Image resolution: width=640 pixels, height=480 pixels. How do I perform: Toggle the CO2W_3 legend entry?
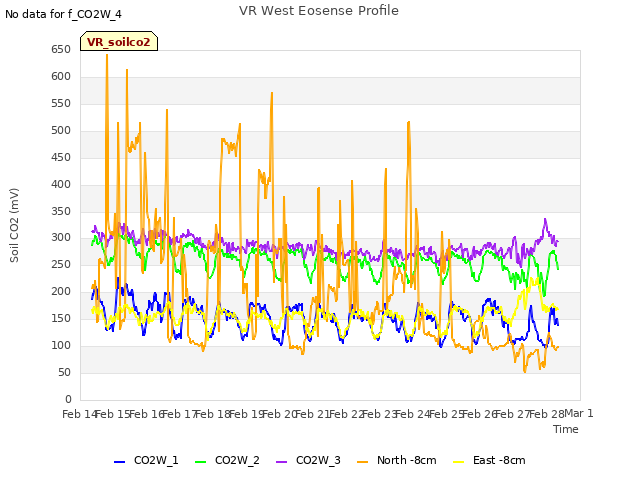coord(308,460)
